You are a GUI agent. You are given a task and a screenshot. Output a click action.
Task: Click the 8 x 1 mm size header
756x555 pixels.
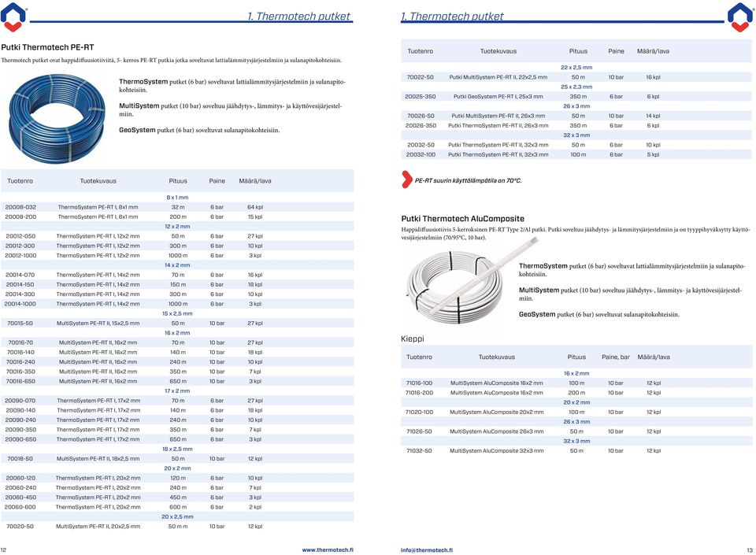pos(177,198)
